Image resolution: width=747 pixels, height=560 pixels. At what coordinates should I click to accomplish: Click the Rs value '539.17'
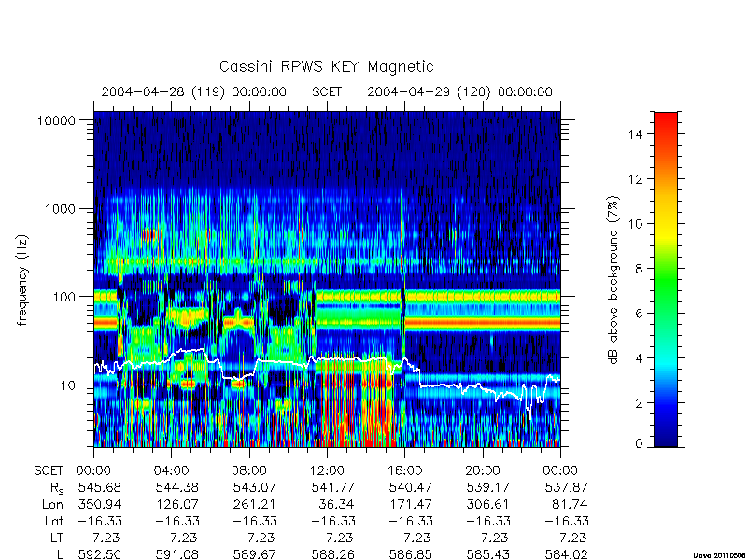488,488
